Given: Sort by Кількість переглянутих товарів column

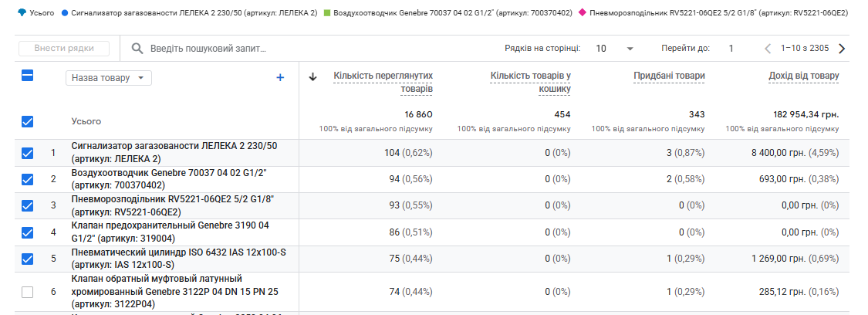Looking at the screenshot, I should click(383, 82).
